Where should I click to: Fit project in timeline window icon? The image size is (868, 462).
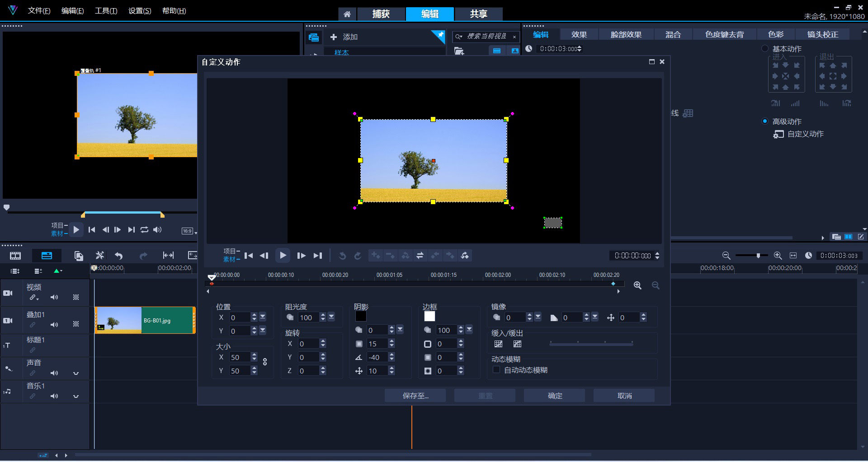click(x=793, y=256)
